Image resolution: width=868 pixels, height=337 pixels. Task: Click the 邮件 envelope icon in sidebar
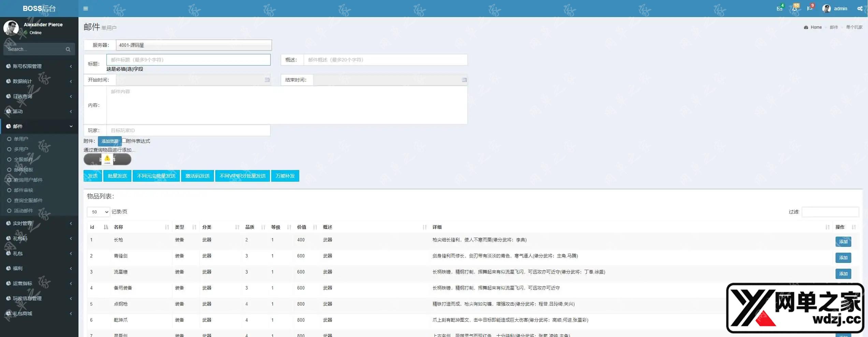[9, 126]
